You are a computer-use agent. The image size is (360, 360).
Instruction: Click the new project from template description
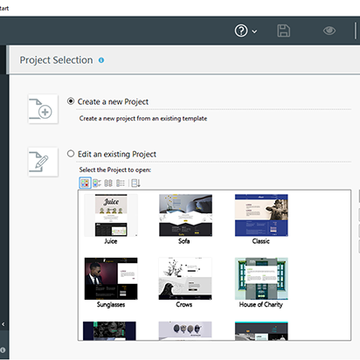(x=143, y=118)
